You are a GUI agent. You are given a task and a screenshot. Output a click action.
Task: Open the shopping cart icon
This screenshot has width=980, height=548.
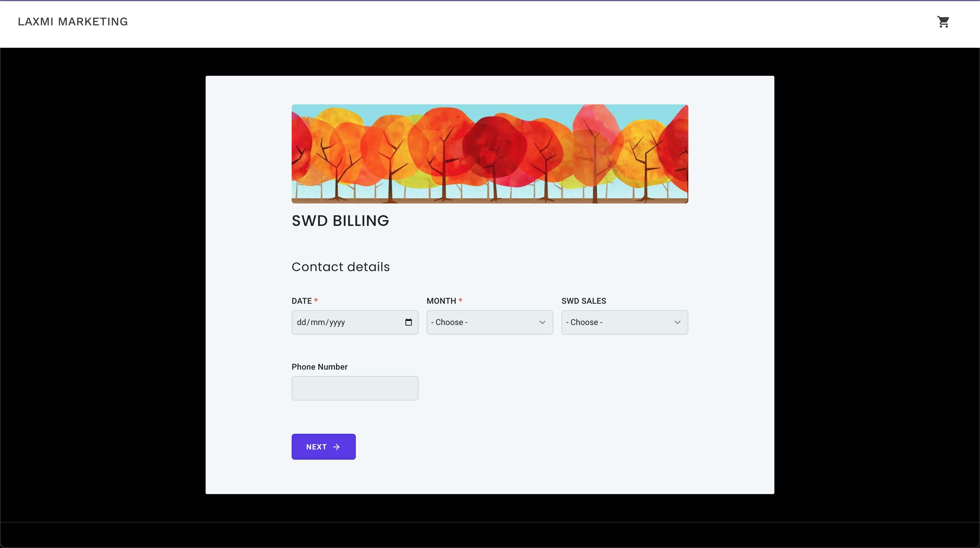(x=943, y=22)
